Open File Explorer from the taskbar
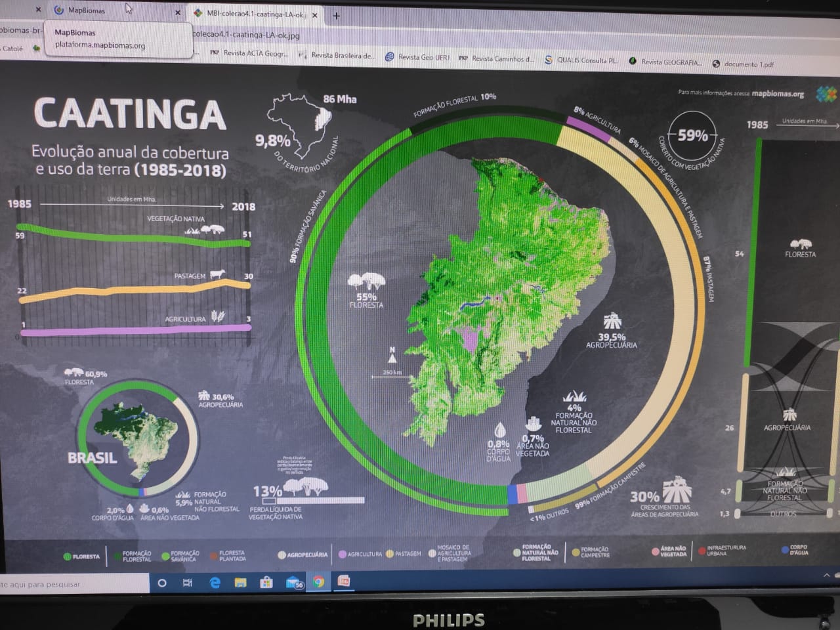 click(240, 583)
